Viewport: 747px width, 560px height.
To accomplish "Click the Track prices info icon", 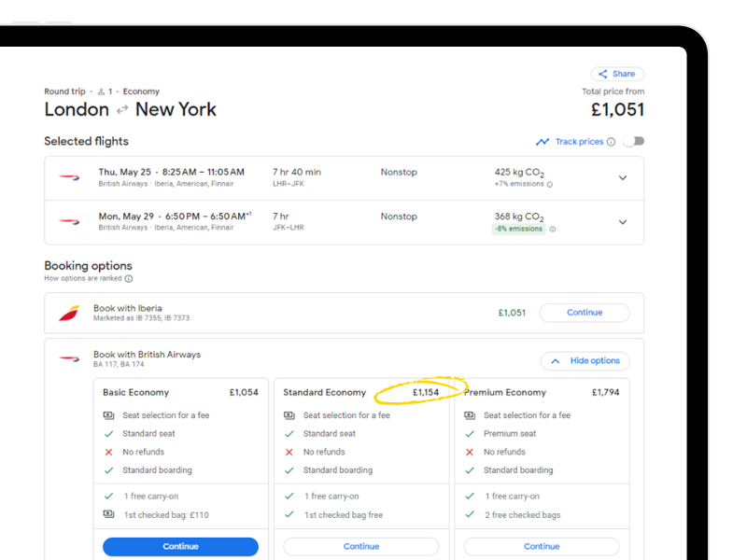I will [611, 142].
